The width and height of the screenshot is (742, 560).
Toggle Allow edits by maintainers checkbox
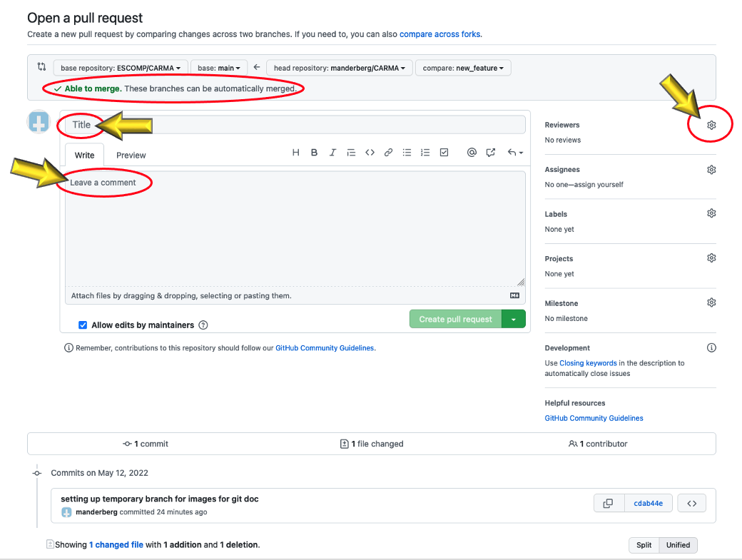(83, 325)
